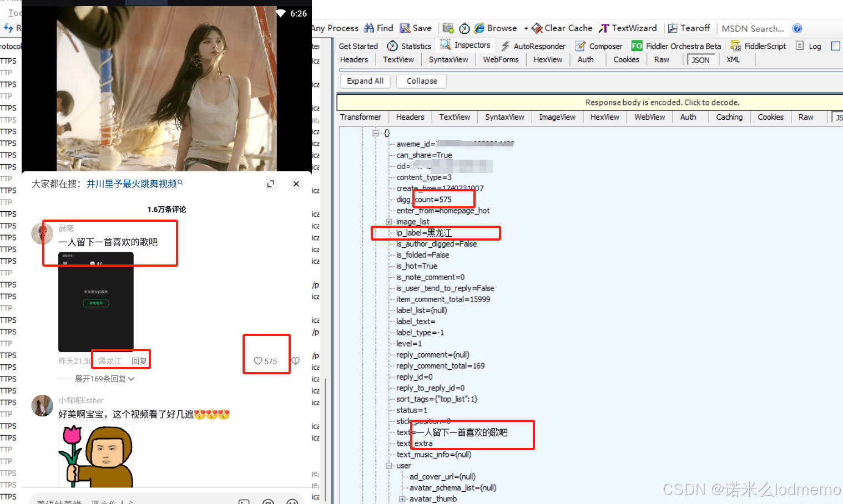Click the Save icon in Fiddler toolbar
843x504 pixels.
(x=405, y=28)
